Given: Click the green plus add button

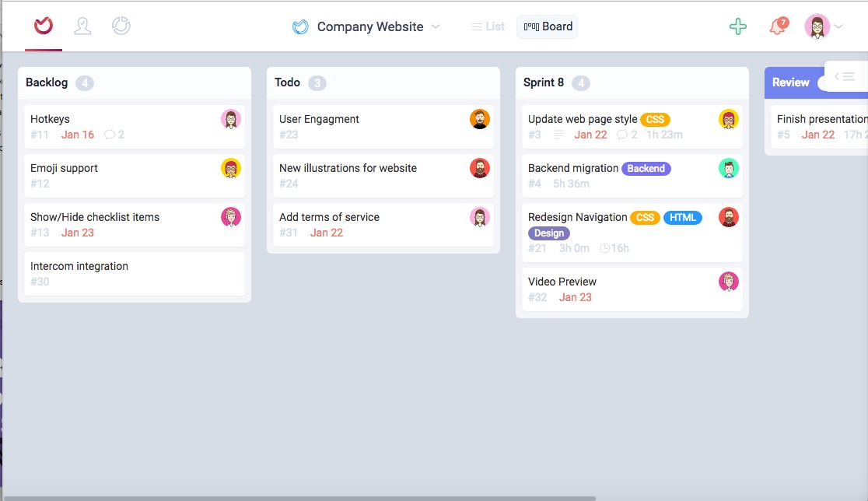Looking at the screenshot, I should [x=738, y=26].
